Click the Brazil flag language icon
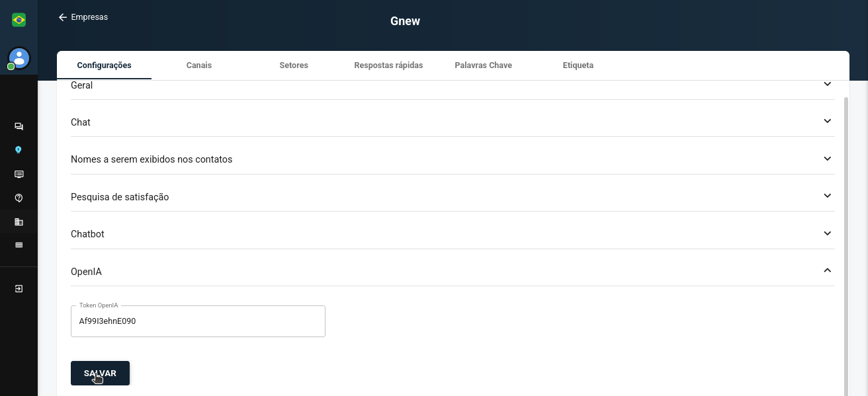This screenshot has width=868, height=396. 19,20
